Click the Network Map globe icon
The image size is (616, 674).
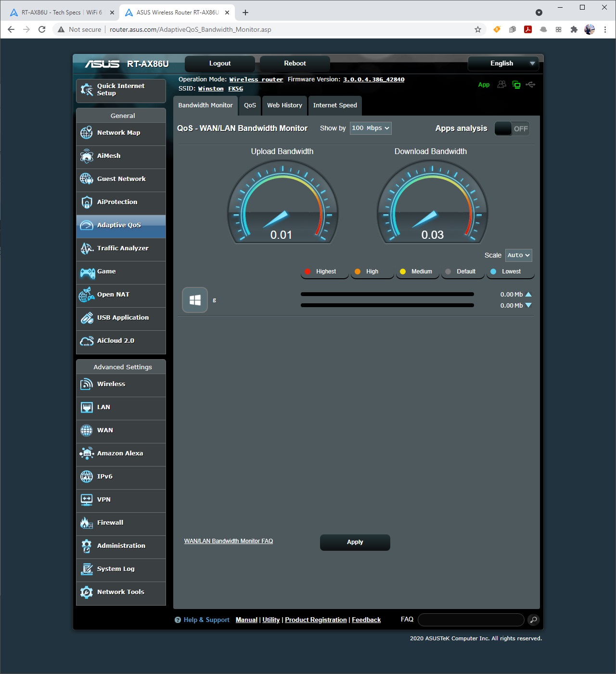(87, 133)
